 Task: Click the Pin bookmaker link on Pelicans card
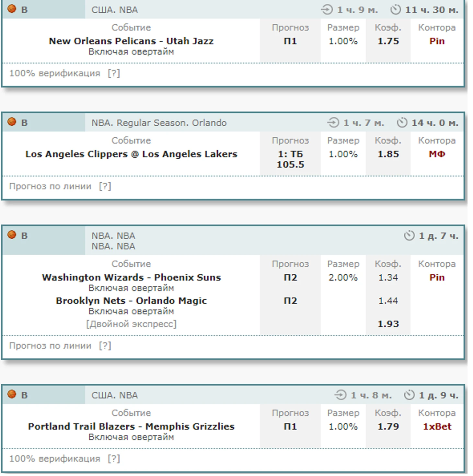(x=437, y=41)
